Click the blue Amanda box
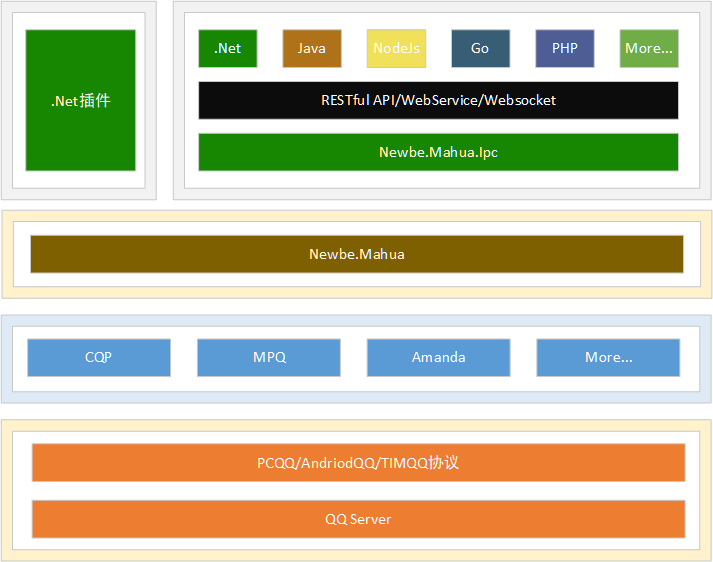 [438, 357]
